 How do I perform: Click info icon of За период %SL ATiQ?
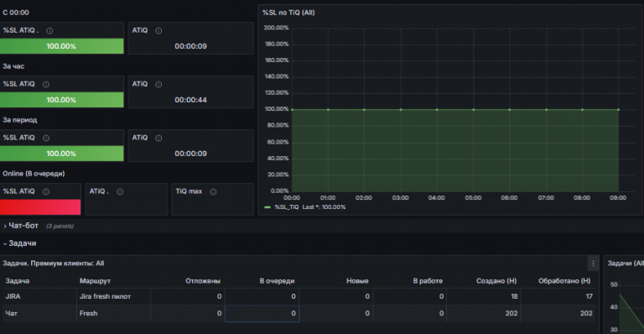pos(46,138)
